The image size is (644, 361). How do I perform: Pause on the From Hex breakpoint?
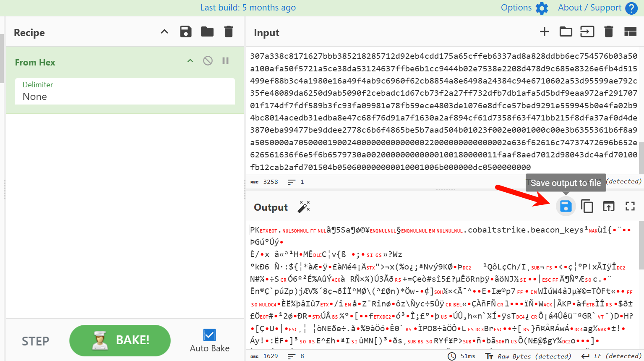click(x=225, y=61)
